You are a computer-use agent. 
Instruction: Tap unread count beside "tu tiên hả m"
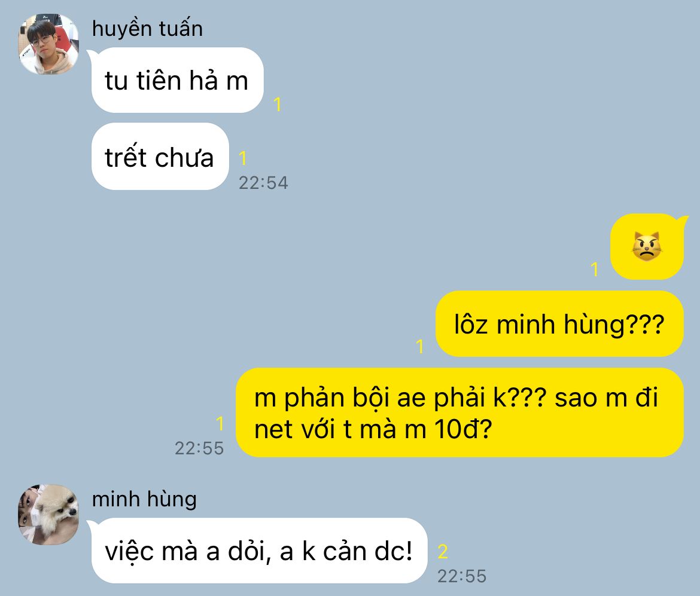(x=277, y=105)
